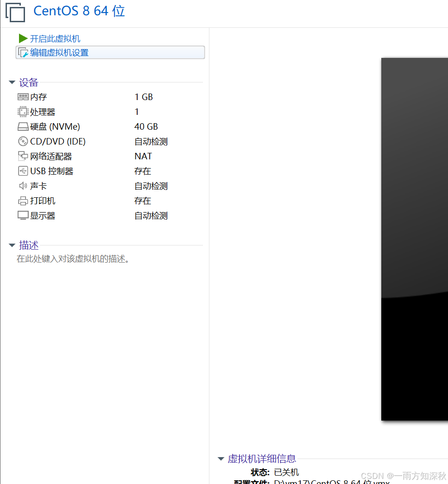Screen dimensions: 448x484
Task: Click the memory device icon
Action: click(23, 97)
